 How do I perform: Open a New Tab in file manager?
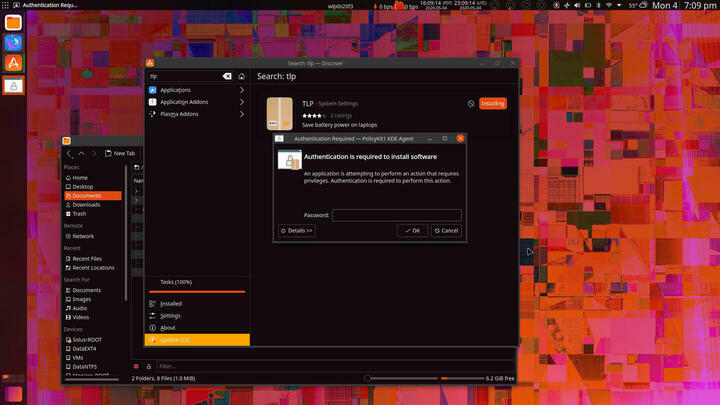click(x=120, y=153)
